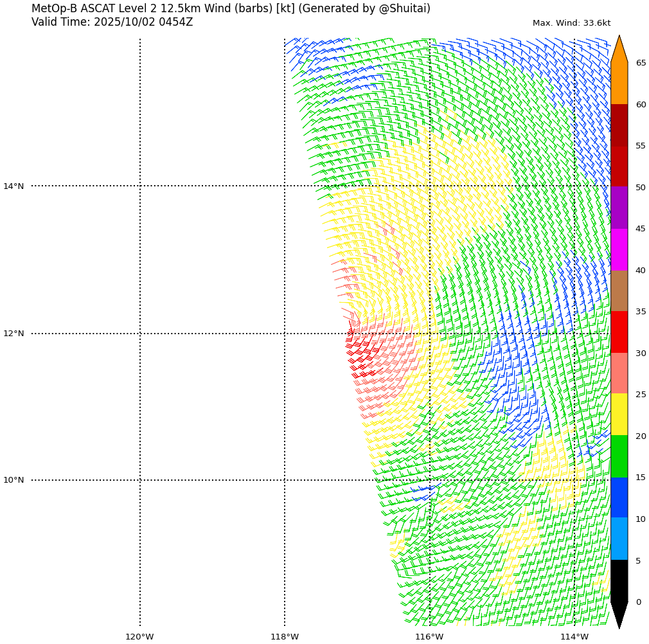This screenshot has width=649, height=644.
Task: Select the 10°N latitude label
Action: [13, 480]
